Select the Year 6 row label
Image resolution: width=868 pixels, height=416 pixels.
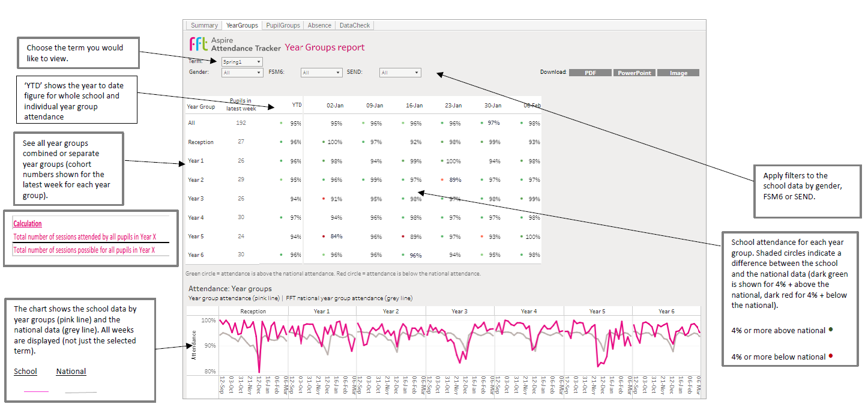tap(196, 255)
